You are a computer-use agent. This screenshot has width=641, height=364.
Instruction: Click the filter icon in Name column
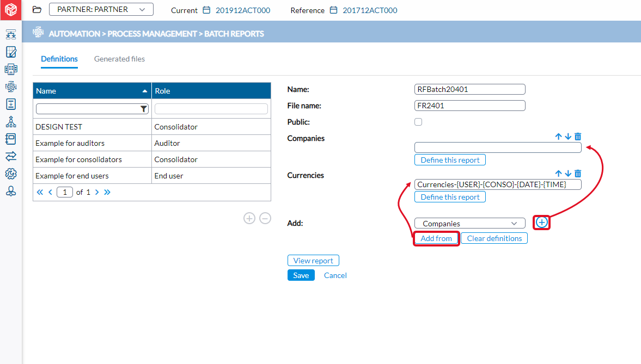tap(144, 109)
